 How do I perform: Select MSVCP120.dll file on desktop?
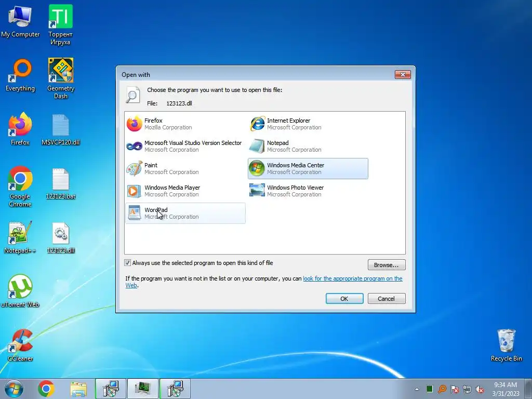[x=60, y=130]
